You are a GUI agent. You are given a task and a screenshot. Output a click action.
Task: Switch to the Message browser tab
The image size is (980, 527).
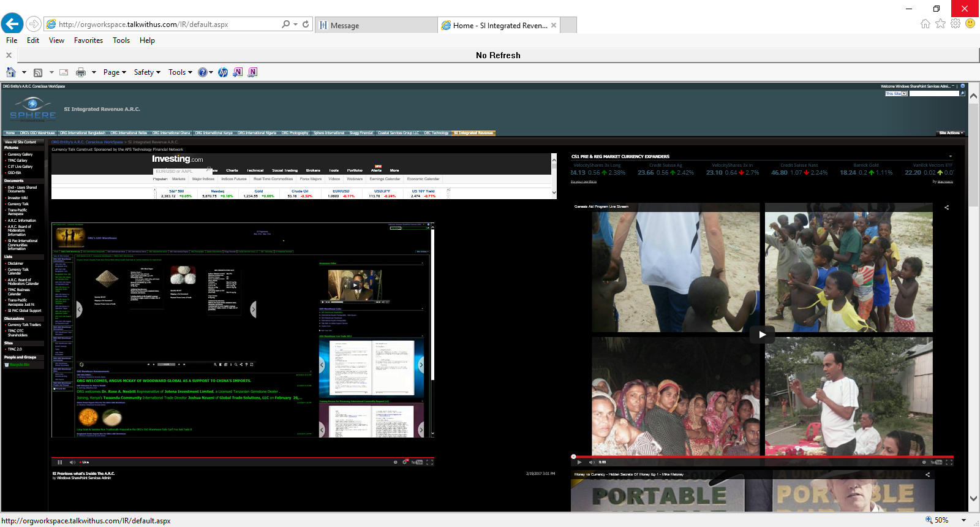click(377, 25)
